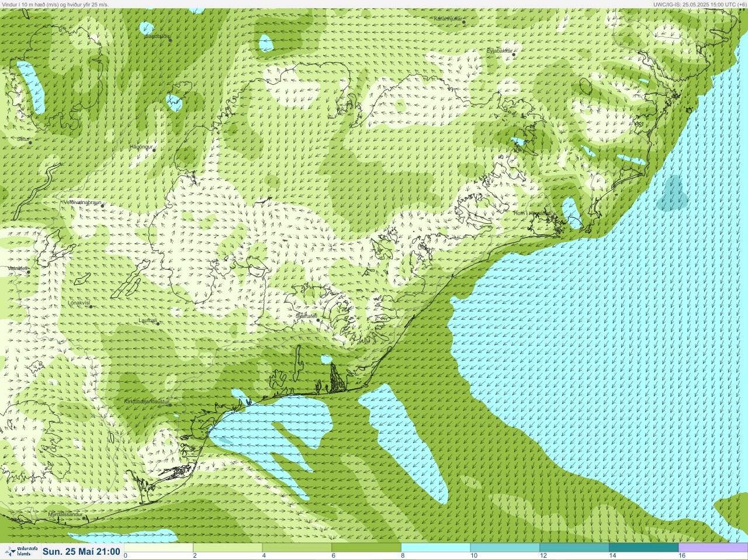The width and height of the screenshot is (748, 560).
Task: Click the Vatnsfell station label
Action: [17, 268]
